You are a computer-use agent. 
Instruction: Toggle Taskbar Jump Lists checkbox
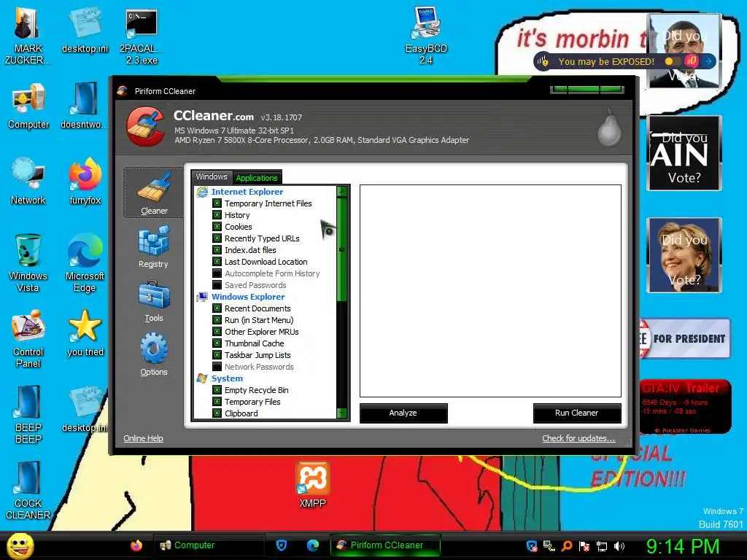(217, 355)
